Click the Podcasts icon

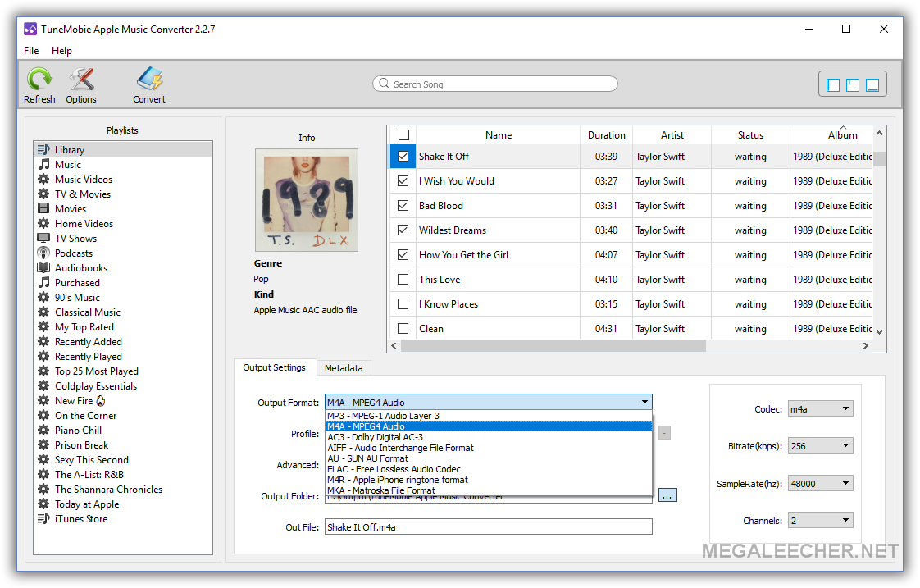[x=43, y=253]
